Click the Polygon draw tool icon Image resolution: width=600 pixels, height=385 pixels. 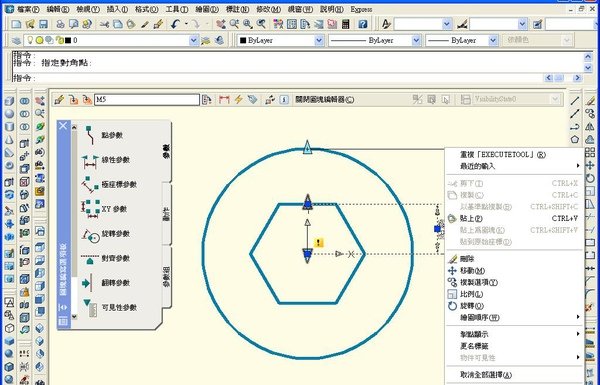pos(574,139)
